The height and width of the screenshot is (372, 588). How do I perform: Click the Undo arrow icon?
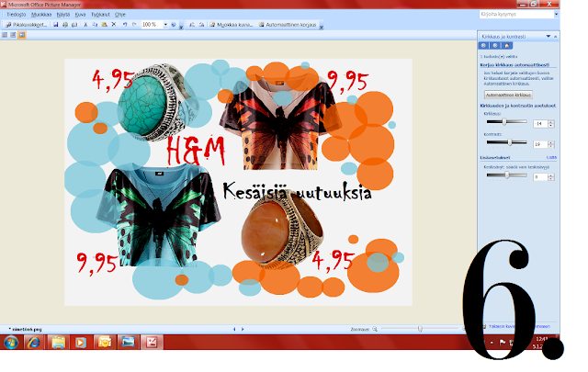tap(125, 25)
